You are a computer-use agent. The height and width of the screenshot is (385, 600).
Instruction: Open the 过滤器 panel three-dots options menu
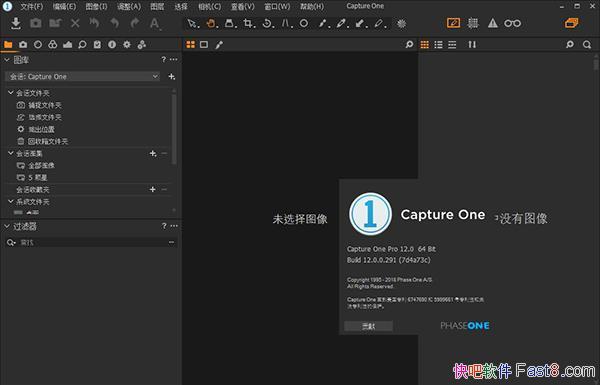174,226
